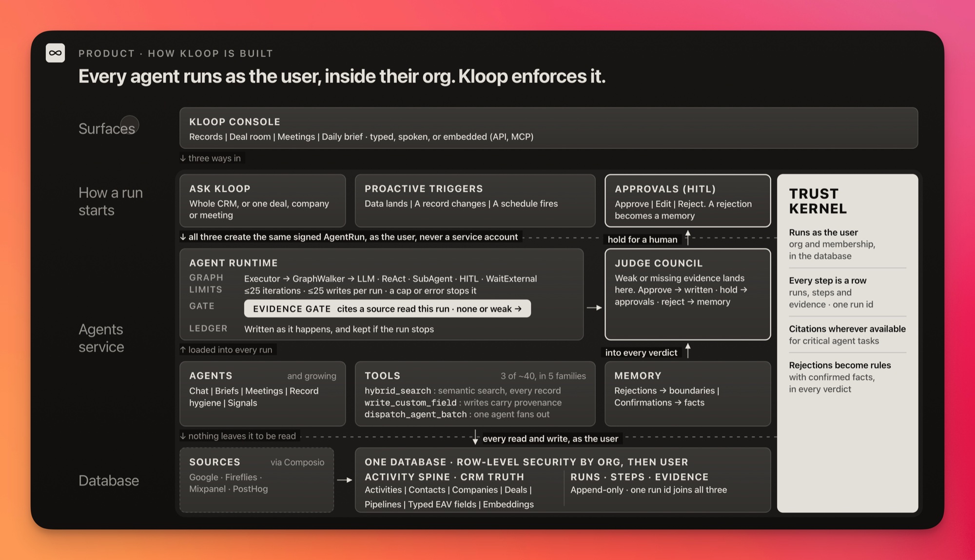Click 'Rejections become rules' text
Screen dimensions: 975x560
839,365
